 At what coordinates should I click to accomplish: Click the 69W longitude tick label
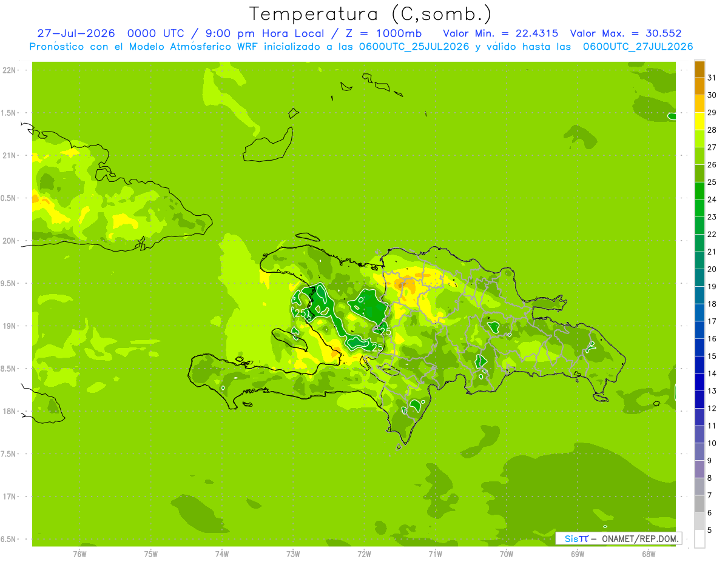578,554
